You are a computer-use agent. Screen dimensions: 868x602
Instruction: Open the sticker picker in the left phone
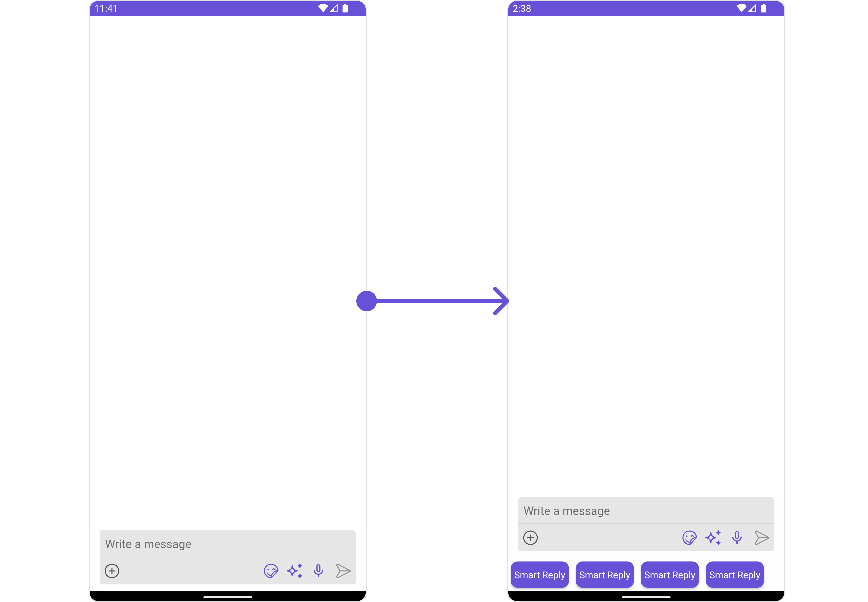pyautogui.click(x=271, y=571)
